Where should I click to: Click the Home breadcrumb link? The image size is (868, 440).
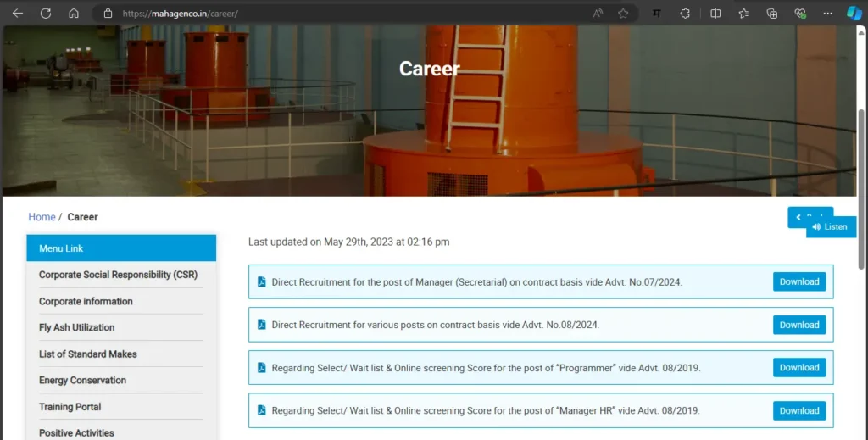tap(42, 217)
